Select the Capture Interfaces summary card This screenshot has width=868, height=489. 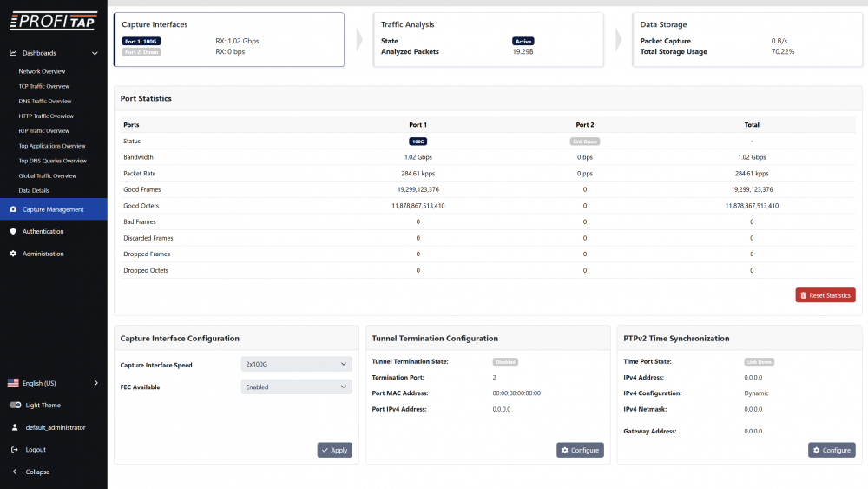229,40
